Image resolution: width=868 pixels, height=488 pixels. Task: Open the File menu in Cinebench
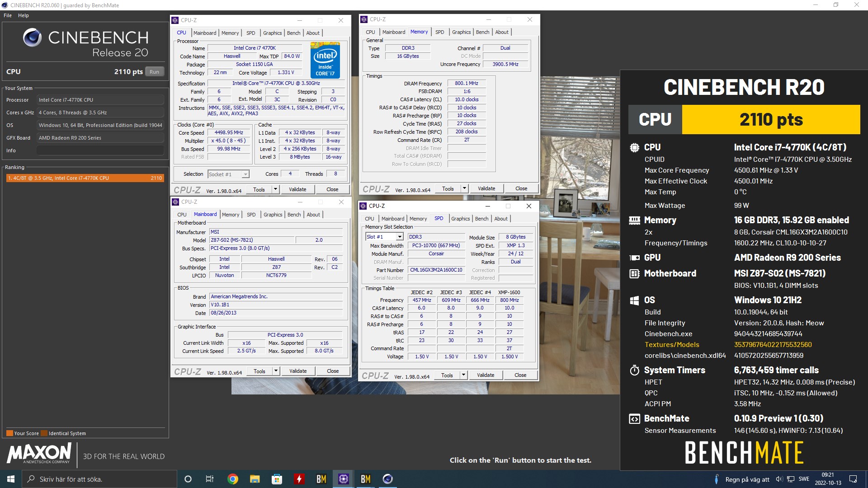tap(8, 15)
